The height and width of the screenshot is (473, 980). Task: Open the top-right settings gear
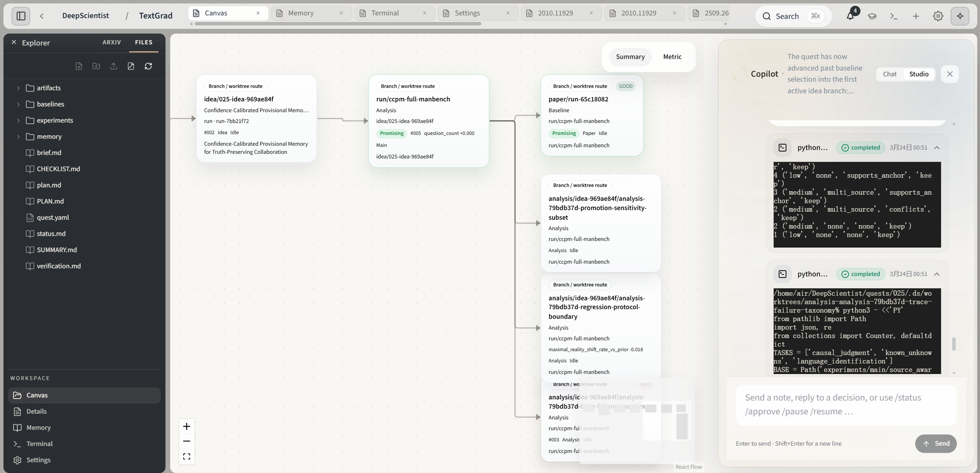[938, 16]
